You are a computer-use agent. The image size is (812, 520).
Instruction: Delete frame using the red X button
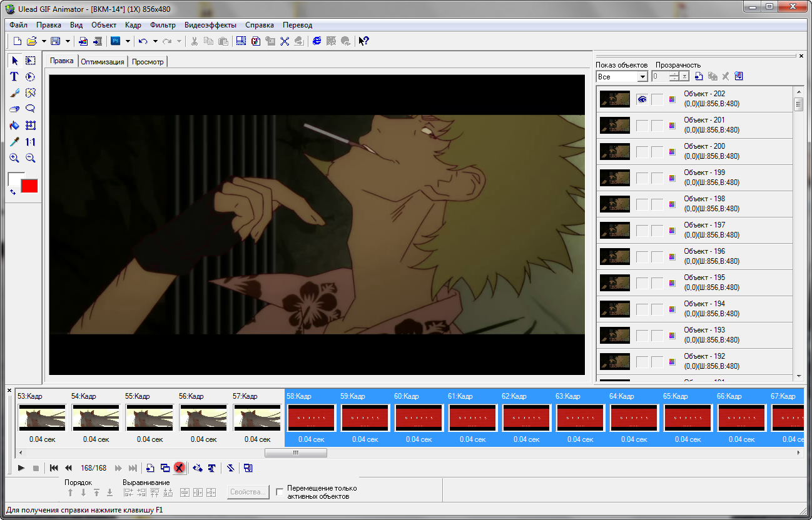[x=180, y=467]
